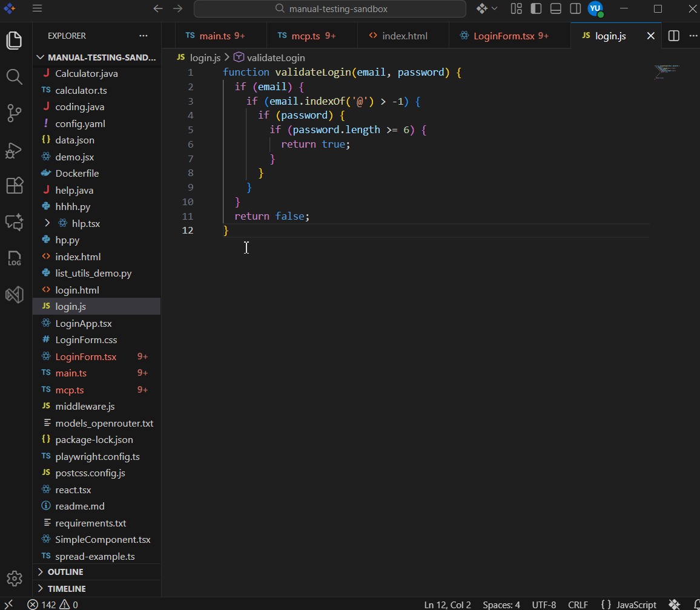Click the validateLogin breadcrumb symbol icon

click(239, 57)
